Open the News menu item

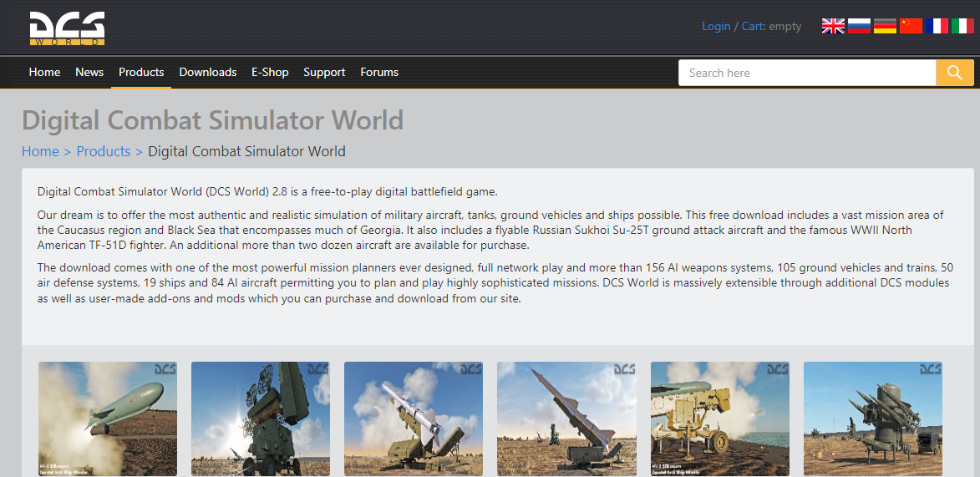89,72
